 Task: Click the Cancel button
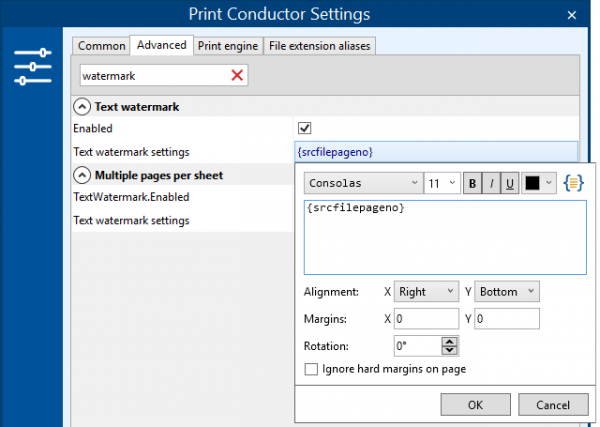pos(553,405)
